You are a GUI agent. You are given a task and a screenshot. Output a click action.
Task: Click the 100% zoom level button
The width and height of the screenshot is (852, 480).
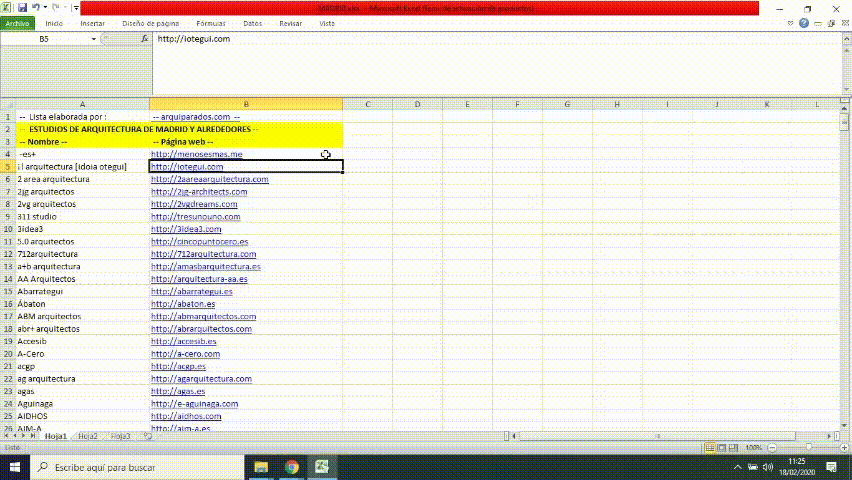click(x=753, y=448)
